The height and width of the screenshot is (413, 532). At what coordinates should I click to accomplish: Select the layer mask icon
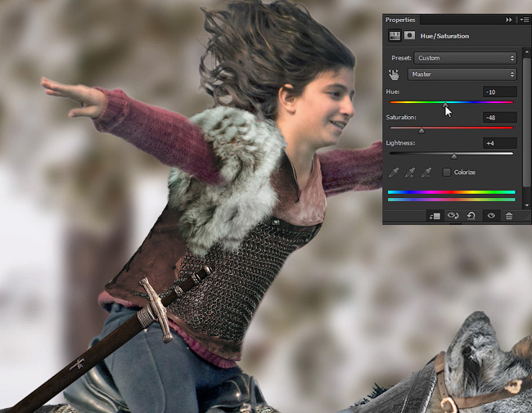click(409, 35)
